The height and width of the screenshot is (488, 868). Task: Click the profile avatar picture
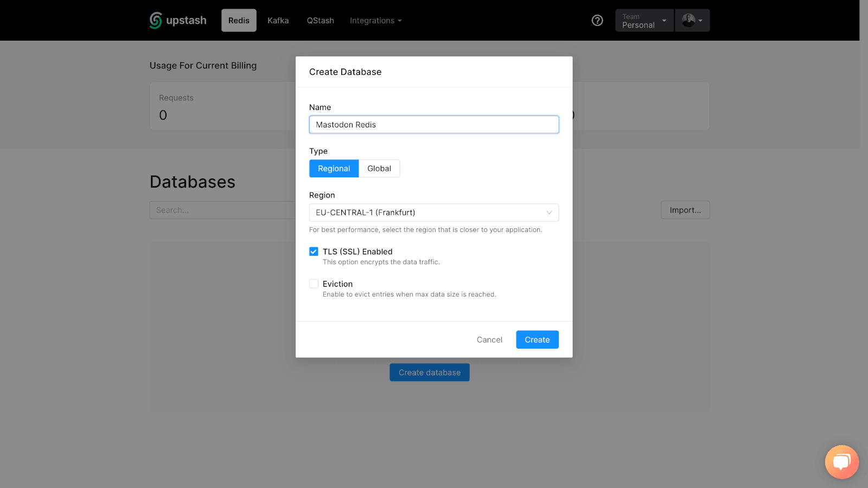(688, 20)
